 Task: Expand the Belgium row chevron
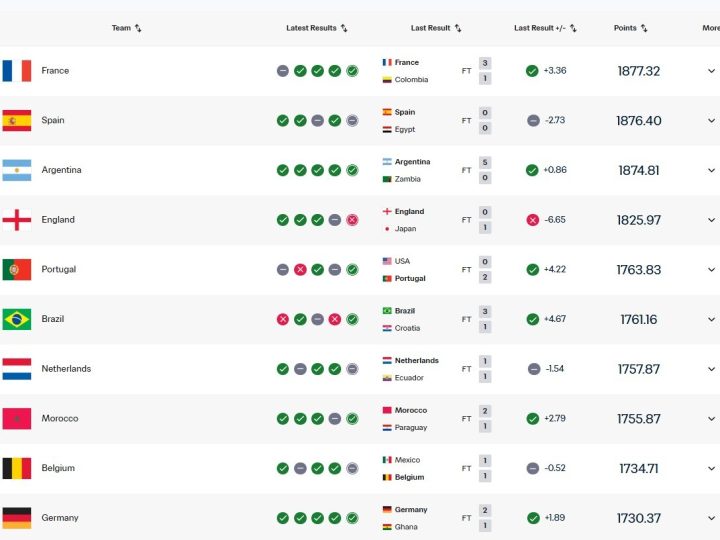(711, 468)
